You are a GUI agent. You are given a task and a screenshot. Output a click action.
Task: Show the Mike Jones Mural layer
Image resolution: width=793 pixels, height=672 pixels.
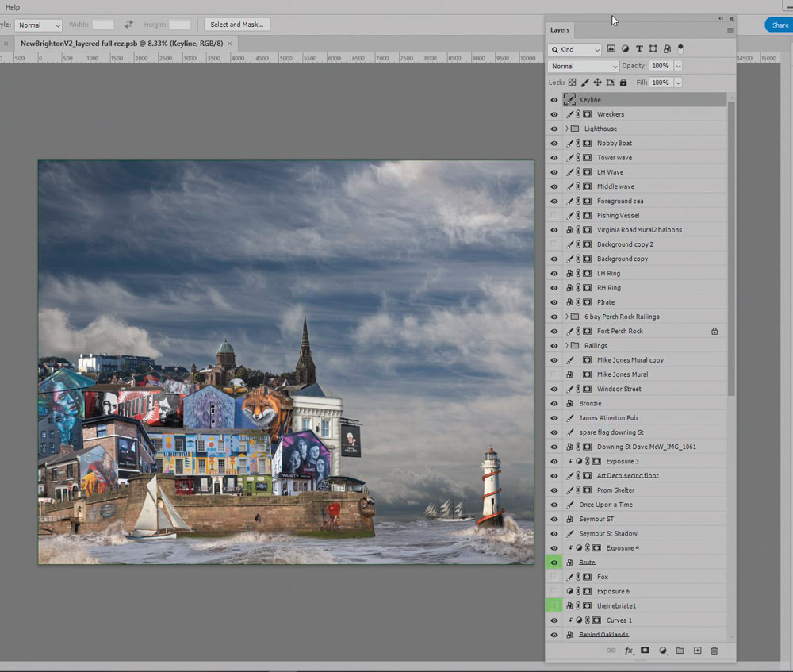(x=554, y=374)
